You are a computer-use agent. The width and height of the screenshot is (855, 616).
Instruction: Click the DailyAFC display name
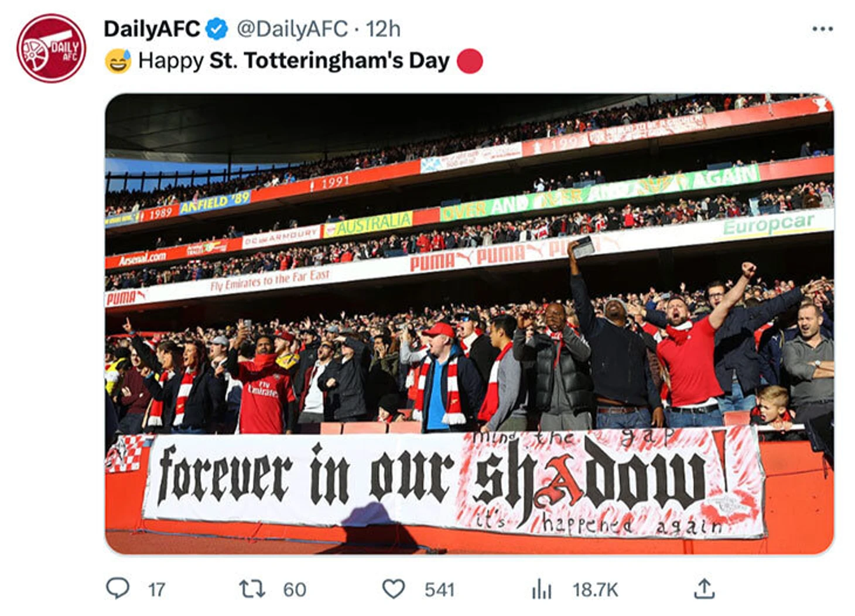[x=152, y=29]
